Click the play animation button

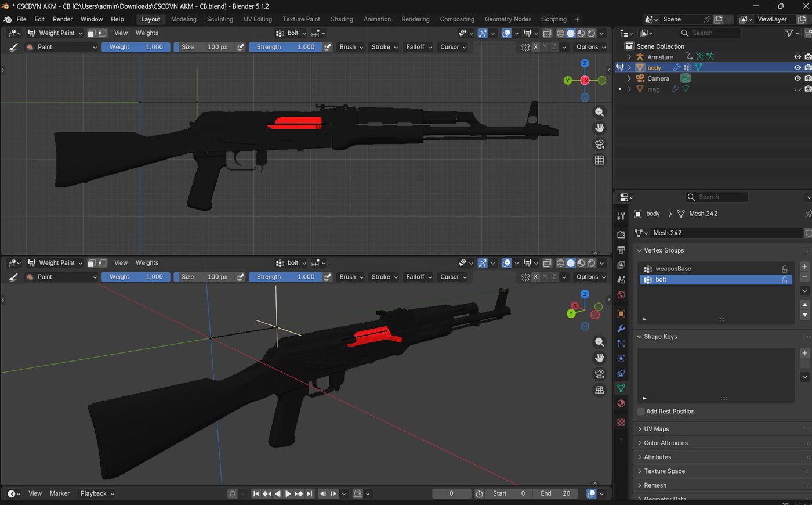[288, 494]
